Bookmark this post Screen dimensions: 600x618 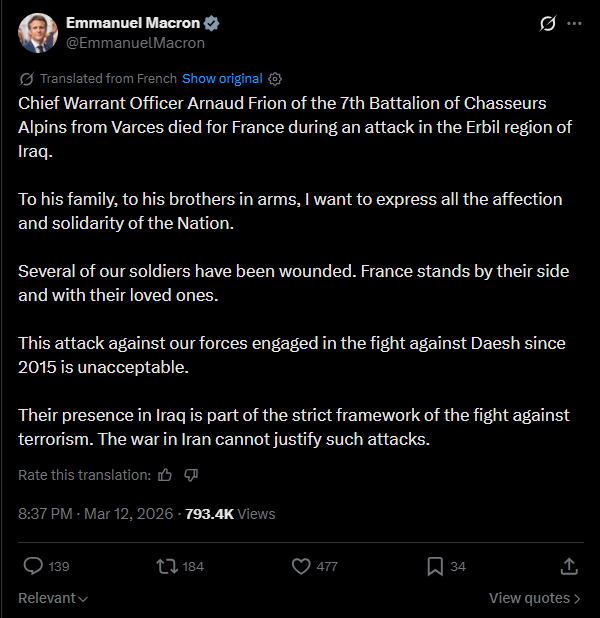[435, 566]
